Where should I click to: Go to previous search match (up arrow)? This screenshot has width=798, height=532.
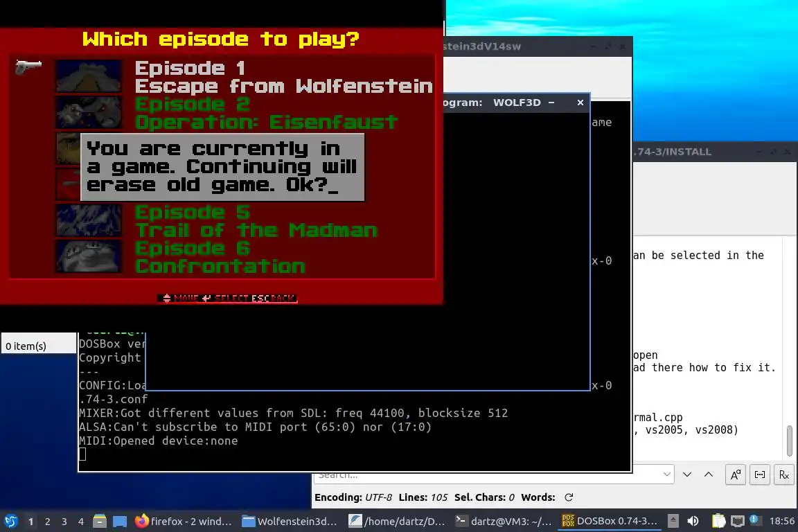[709, 475]
